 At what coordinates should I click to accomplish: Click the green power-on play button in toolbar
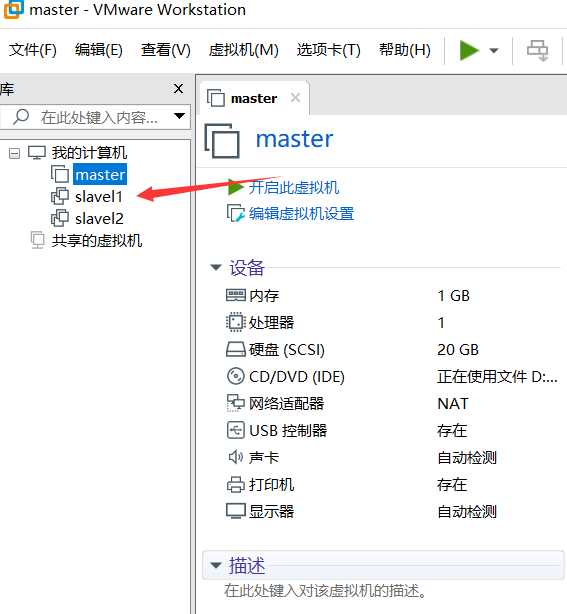click(x=469, y=50)
